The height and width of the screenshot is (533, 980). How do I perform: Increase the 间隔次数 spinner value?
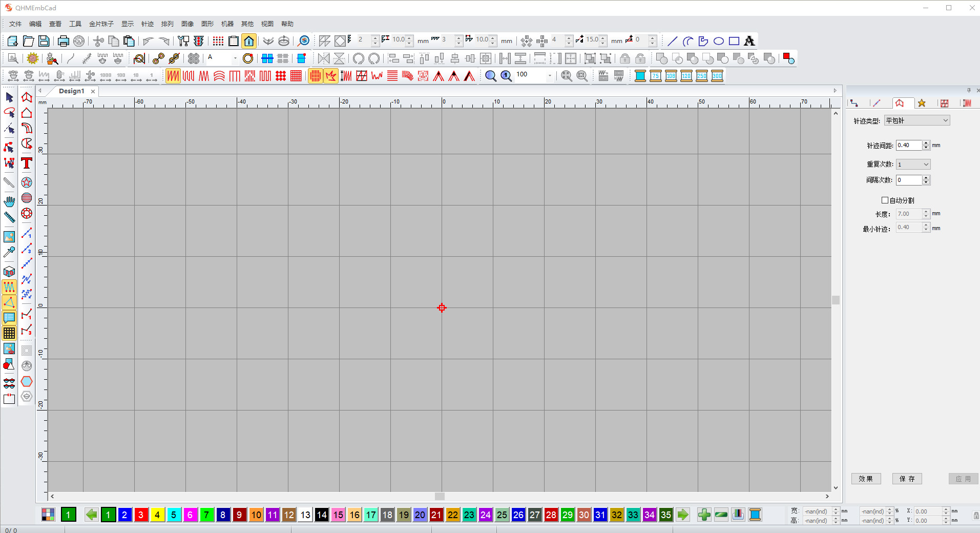(926, 178)
